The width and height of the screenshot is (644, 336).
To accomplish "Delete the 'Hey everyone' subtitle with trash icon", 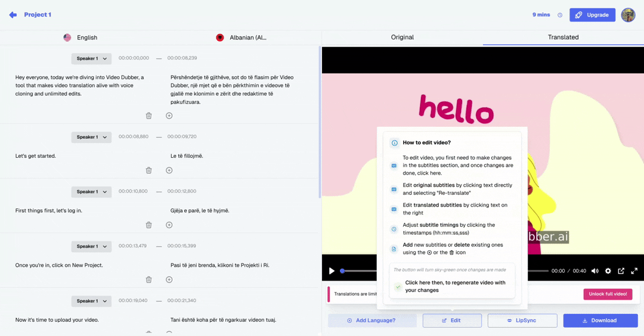I will pos(148,116).
